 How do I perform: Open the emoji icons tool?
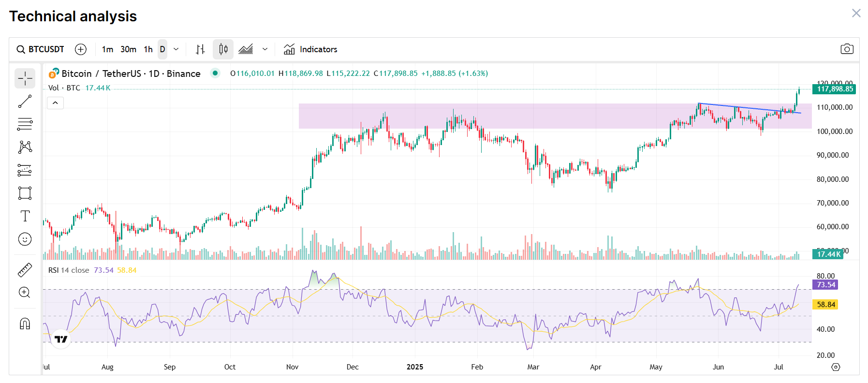pyautogui.click(x=25, y=239)
